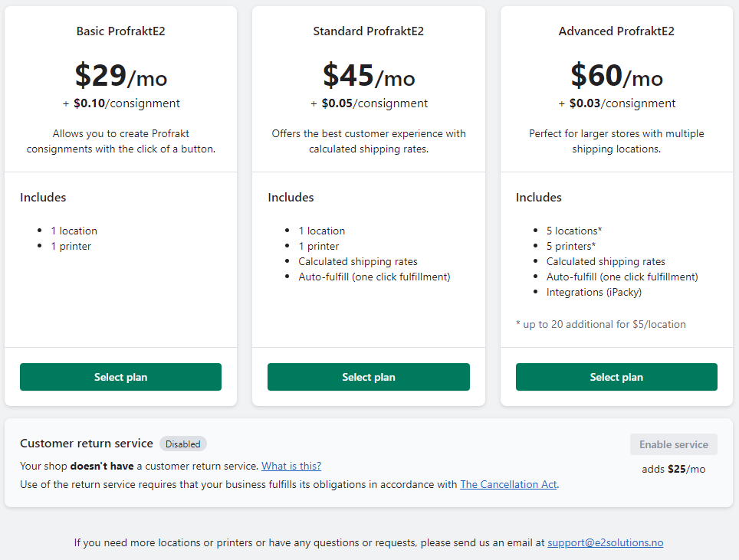
Task: Click the Standard ProfraktE2 plan title
Action: [x=368, y=31]
